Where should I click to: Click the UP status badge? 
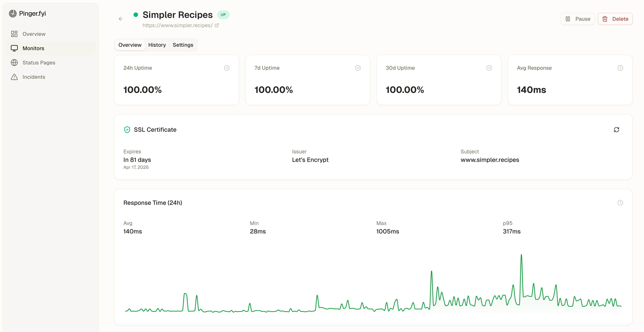(223, 15)
